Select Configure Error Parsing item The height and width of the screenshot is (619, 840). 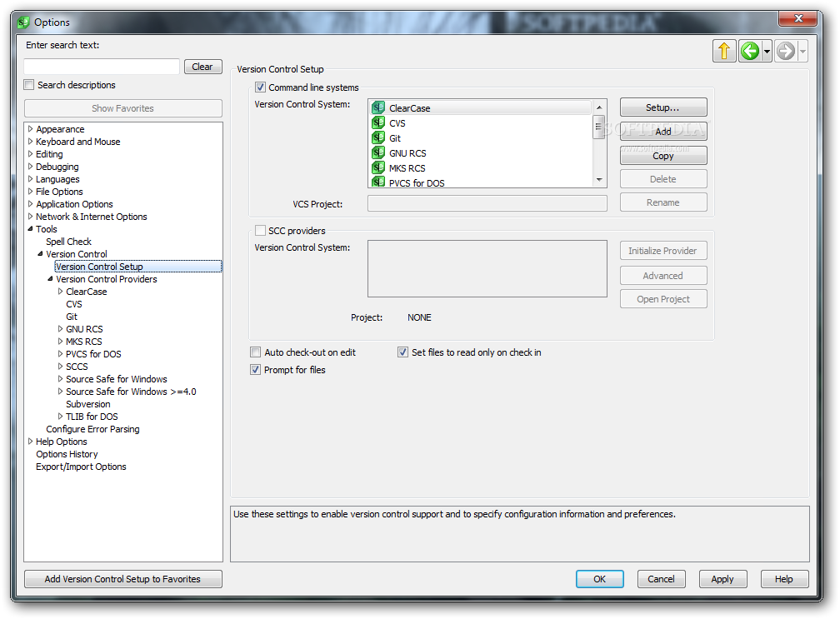tap(92, 429)
